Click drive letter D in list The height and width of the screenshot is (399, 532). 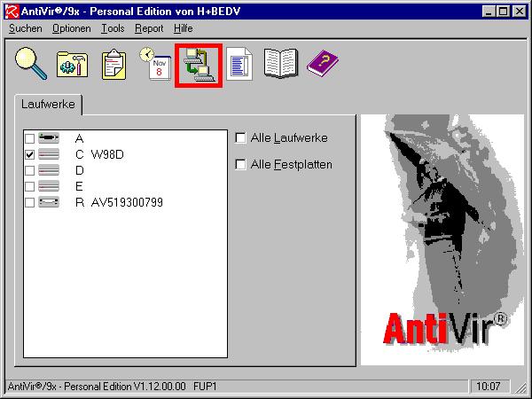point(80,170)
